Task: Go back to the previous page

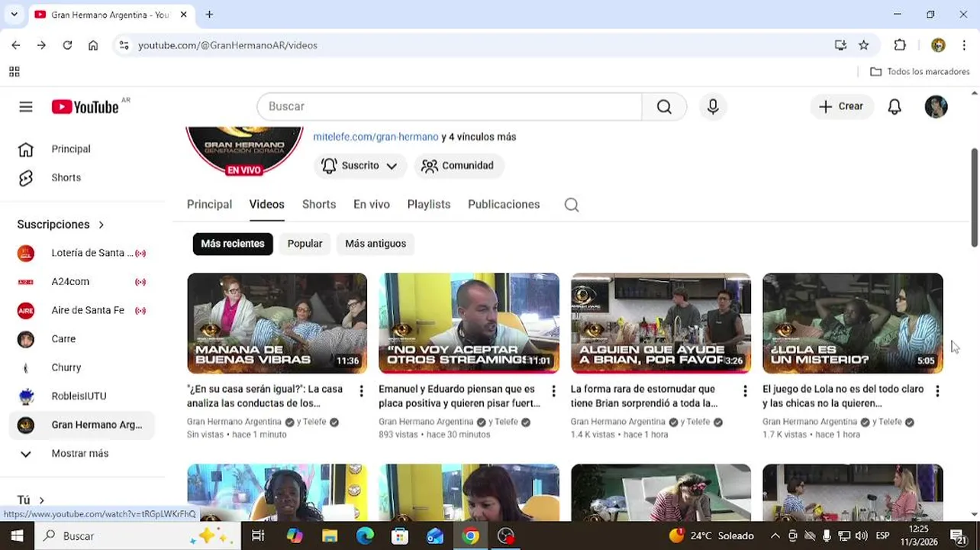Action: [x=16, y=45]
